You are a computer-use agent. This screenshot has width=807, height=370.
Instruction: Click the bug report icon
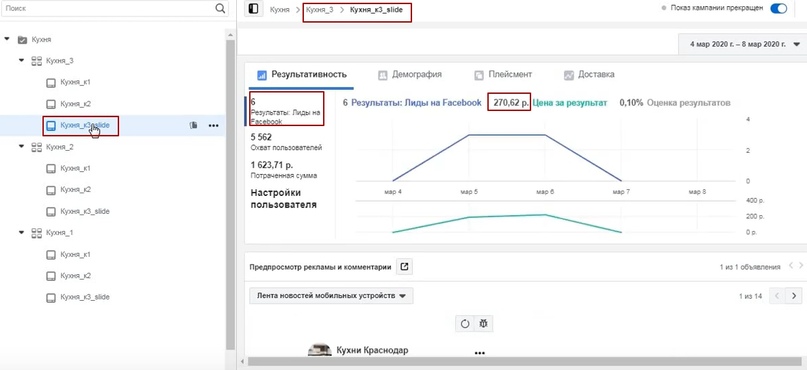[484, 324]
